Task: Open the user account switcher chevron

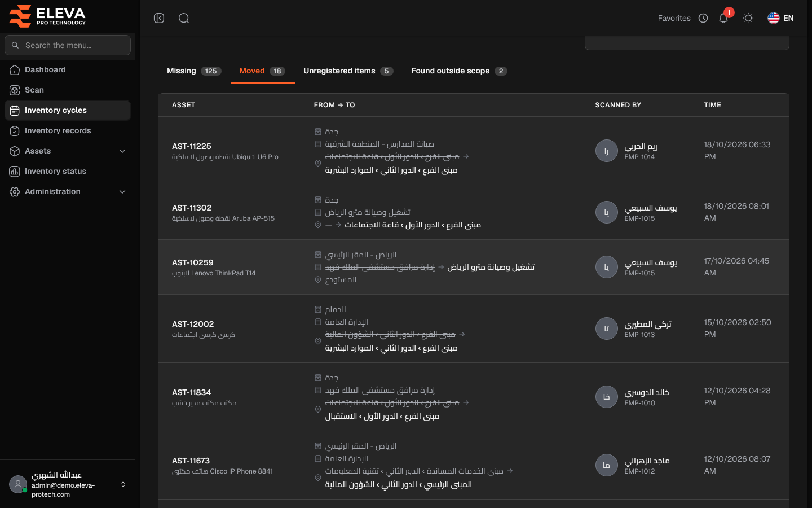Action: (x=123, y=484)
